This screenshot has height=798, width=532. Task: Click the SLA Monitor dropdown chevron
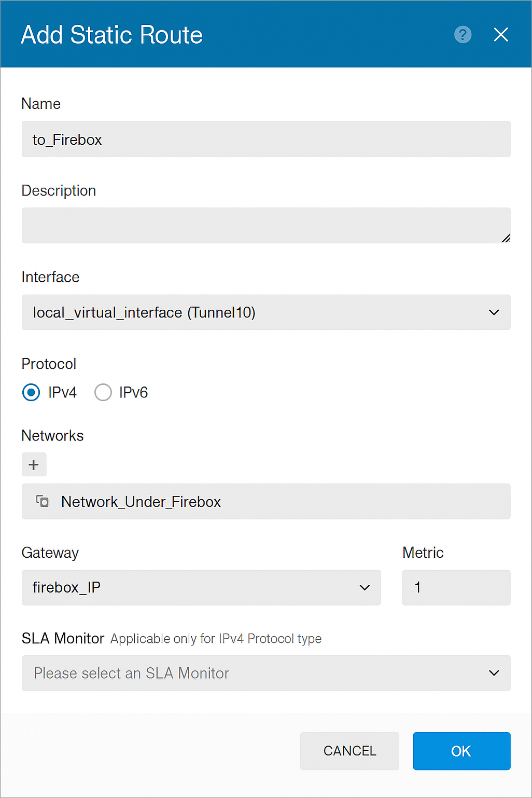(x=493, y=673)
